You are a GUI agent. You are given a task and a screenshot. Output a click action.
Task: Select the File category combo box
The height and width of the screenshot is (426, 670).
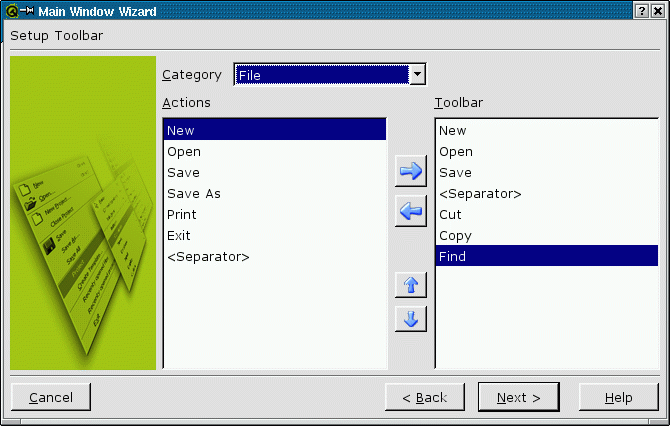tap(321, 75)
